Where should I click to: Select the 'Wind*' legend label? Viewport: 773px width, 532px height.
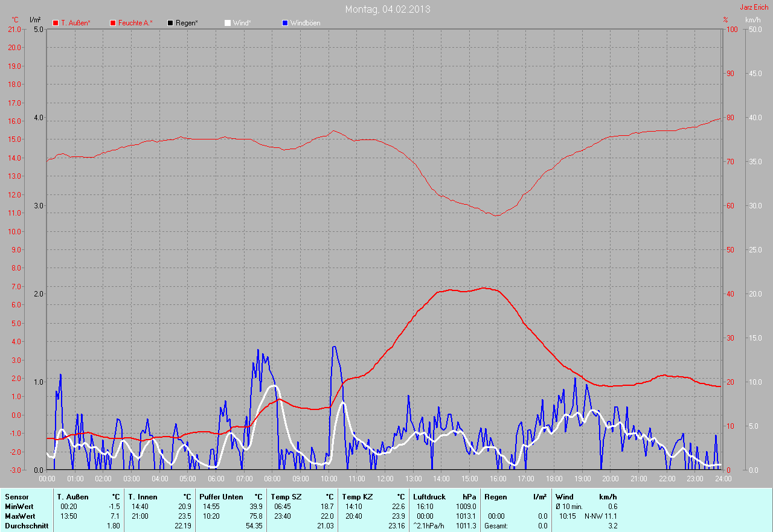tap(242, 23)
